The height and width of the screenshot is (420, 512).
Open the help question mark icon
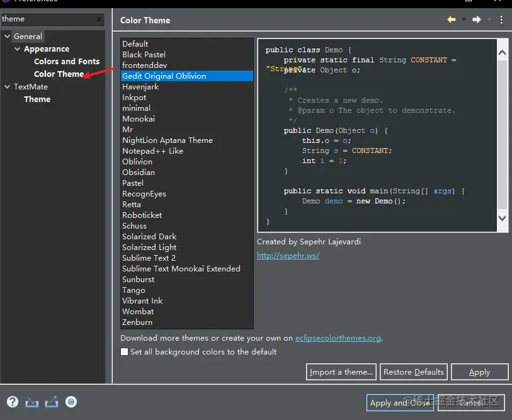13,402
